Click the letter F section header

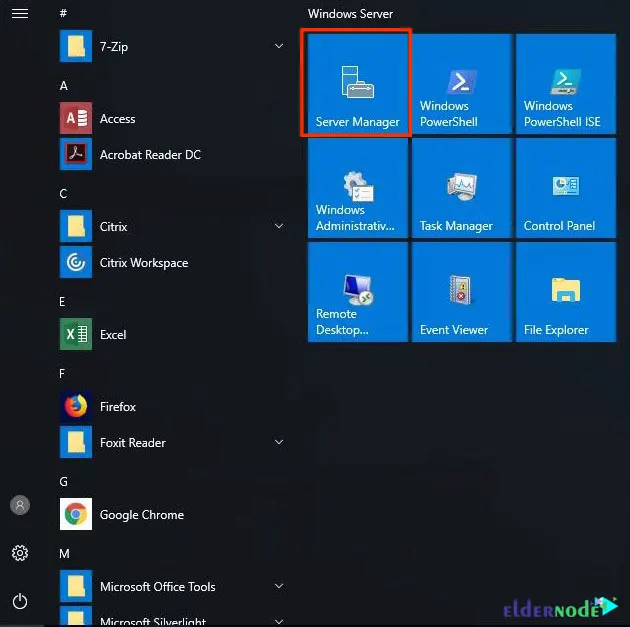point(62,374)
